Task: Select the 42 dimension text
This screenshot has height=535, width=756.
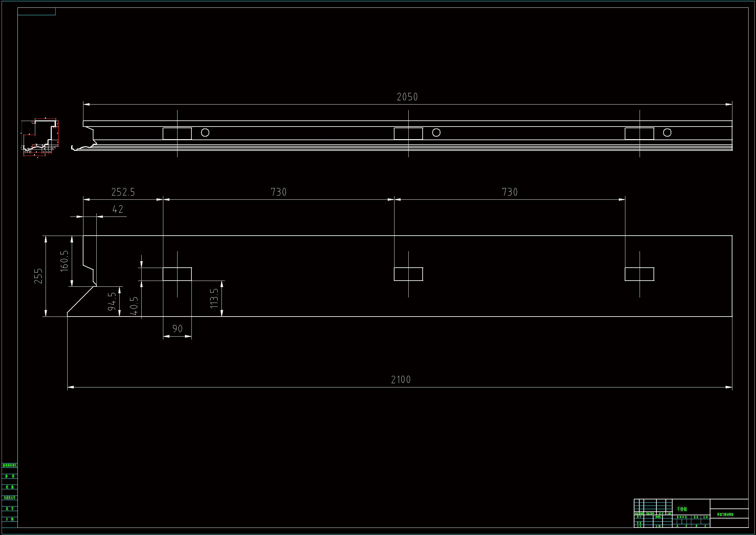Action: 118,209
